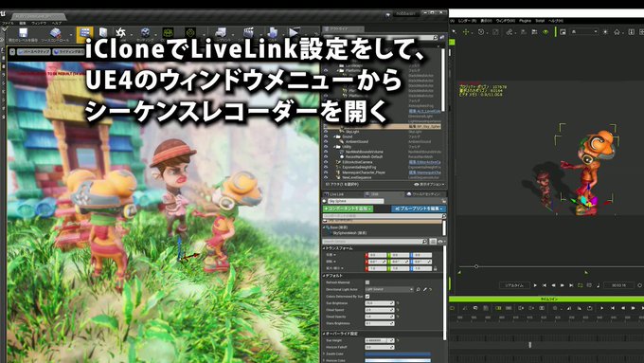Toggle visibility of NavMeshBoundsVolume actor
This screenshot has width=644, height=363.
click(x=326, y=152)
